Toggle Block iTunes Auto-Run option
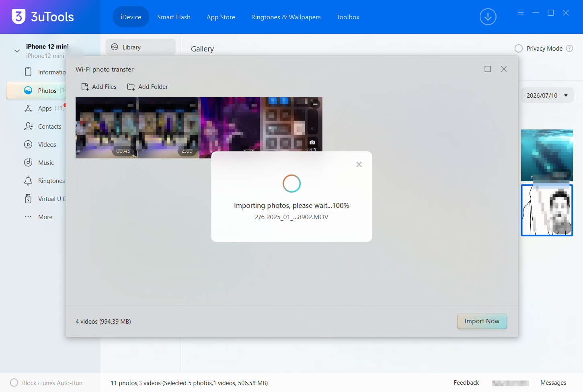Viewport: 583px width, 392px height. coord(14,383)
